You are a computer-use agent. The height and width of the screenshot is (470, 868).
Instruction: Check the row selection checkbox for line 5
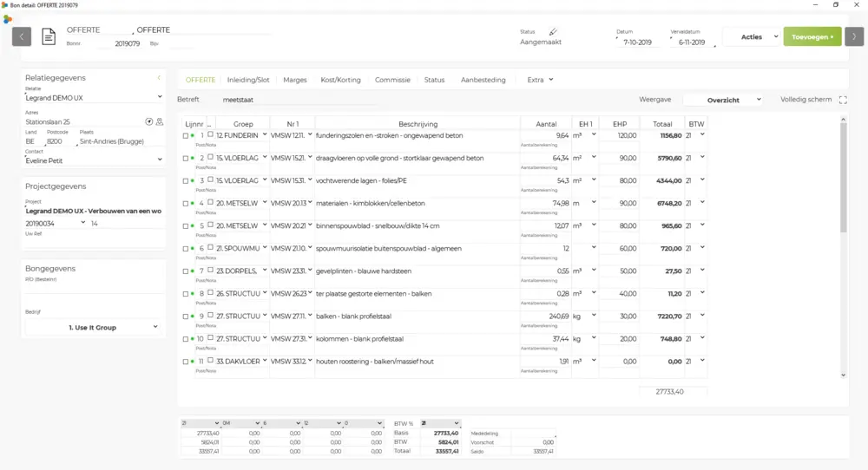click(x=185, y=226)
